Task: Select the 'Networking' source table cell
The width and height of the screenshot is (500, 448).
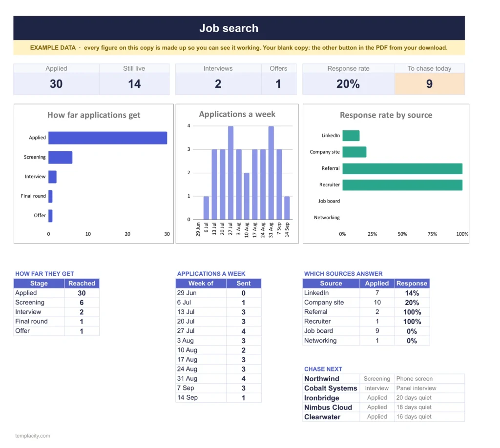Action: (x=331, y=340)
